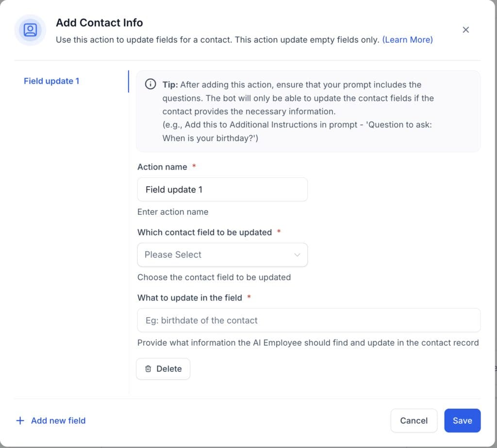This screenshot has height=448, width=497.
Task: Expand the 'Which contact field to be updated' selector
Action: (222, 255)
